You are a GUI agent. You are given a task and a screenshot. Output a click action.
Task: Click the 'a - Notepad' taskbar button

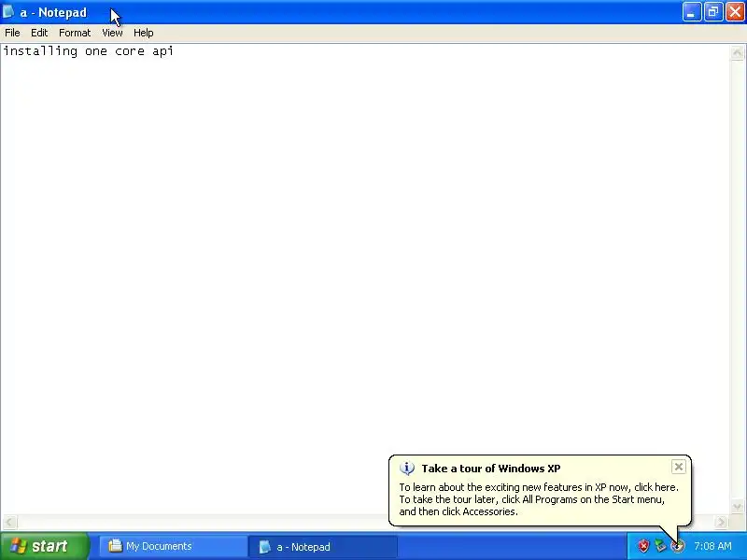click(x=323, y=547)
